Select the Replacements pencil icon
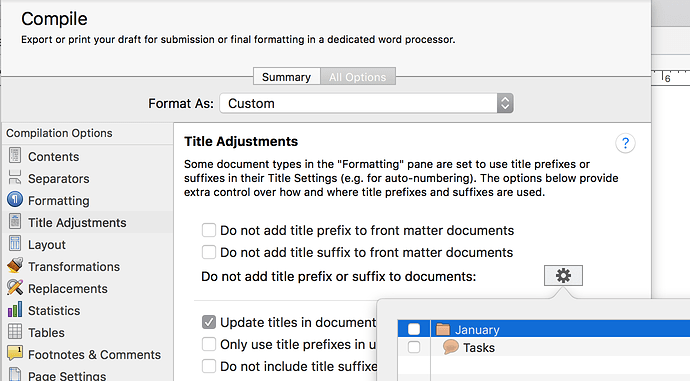690x381 pixels. point(15,288)
